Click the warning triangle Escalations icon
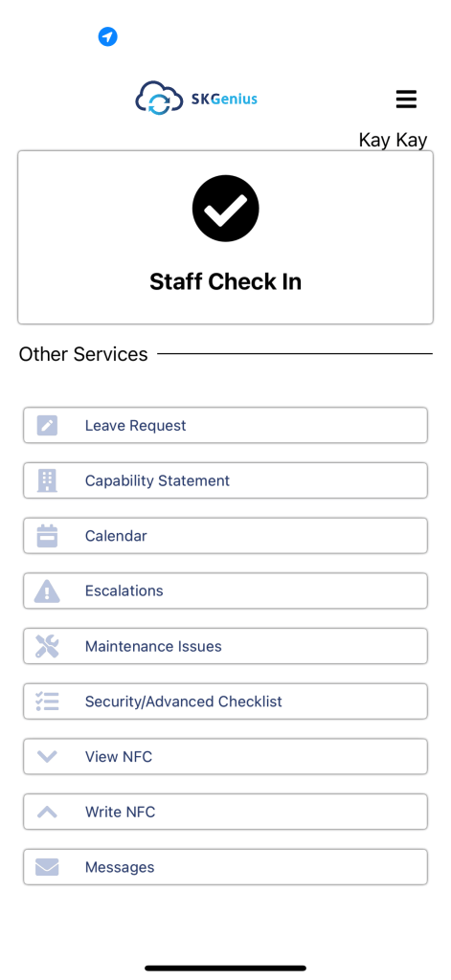This screenshot has width=451, height=980. (x=48, y=591)
